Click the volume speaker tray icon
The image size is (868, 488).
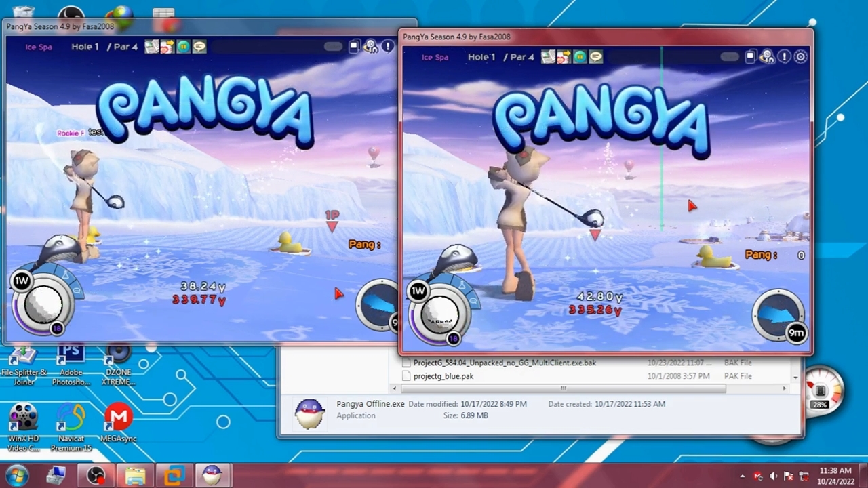pyautogui.click(x=774, y=476)
